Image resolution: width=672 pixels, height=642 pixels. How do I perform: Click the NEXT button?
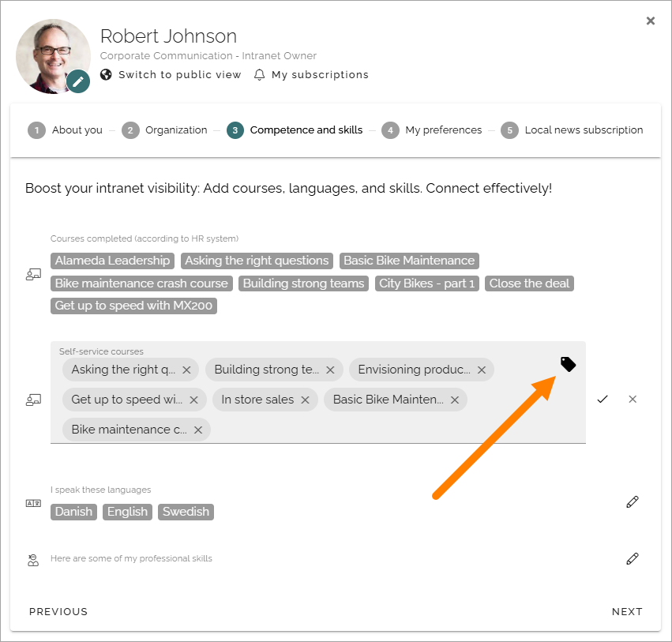(627, 611)
